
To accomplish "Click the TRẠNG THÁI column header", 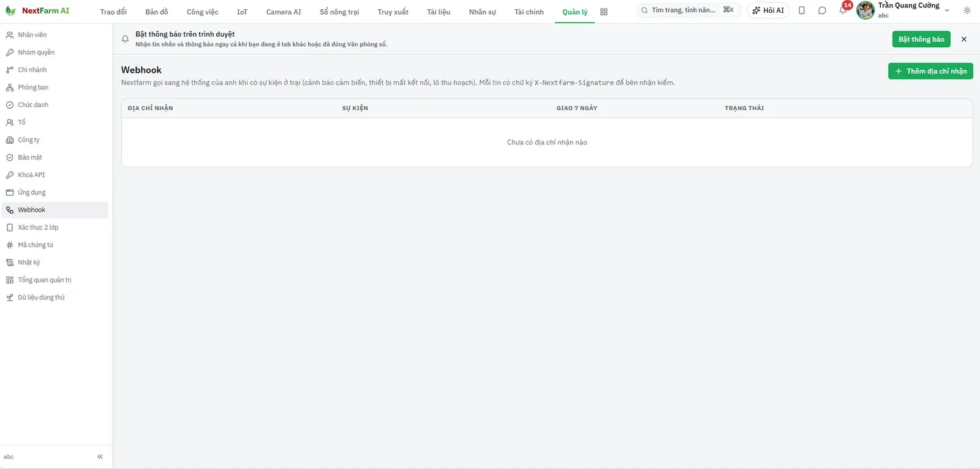I will coord(744,108).
